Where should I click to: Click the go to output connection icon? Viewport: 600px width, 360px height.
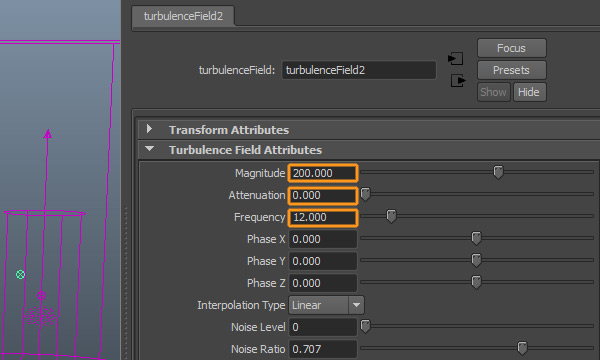pyautogui.click(x=458, y=80)
